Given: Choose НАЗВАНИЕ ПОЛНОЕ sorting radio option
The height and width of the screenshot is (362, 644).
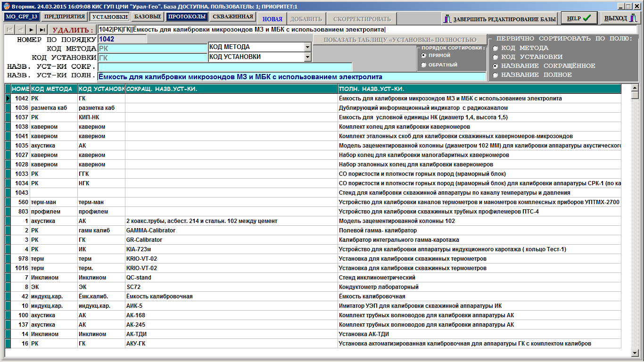Looking at the screenshot, I should tap(495, 75).
